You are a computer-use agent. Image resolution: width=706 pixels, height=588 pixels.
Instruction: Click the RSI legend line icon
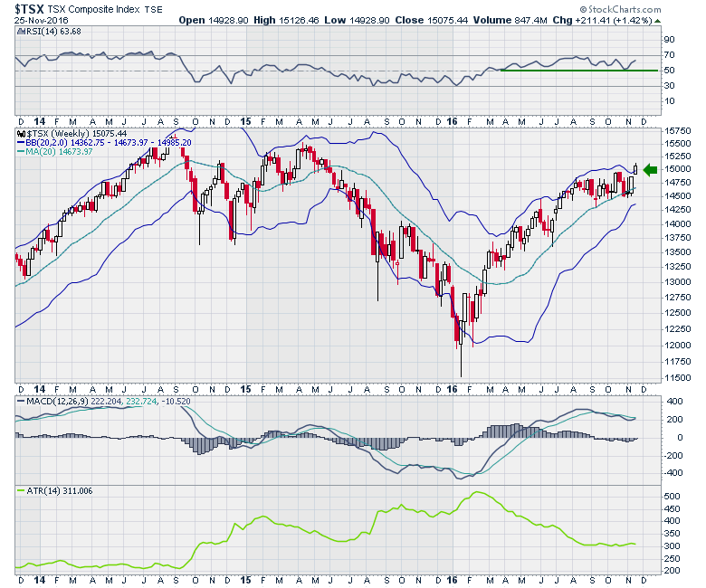click(x=21, y=31)
